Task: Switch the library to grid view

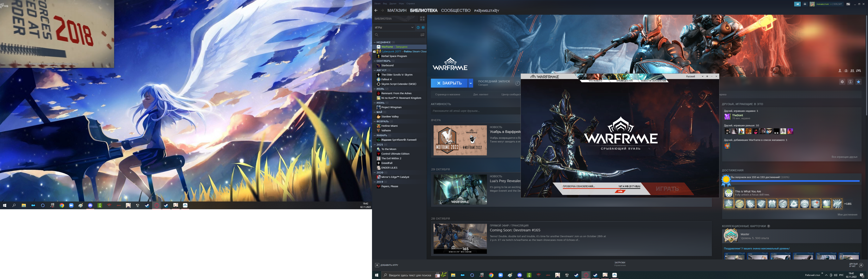Action: (422, 19)
